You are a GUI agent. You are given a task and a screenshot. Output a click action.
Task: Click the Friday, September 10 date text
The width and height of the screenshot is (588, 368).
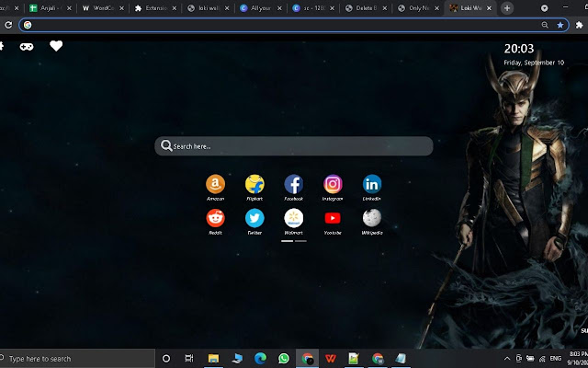pos(534,63)
